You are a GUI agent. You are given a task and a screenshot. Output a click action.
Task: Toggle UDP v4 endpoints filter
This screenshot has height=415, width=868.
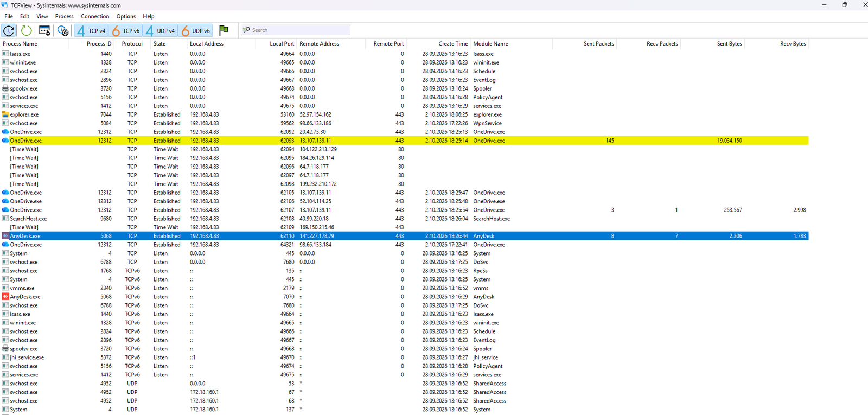pos(160,31)
